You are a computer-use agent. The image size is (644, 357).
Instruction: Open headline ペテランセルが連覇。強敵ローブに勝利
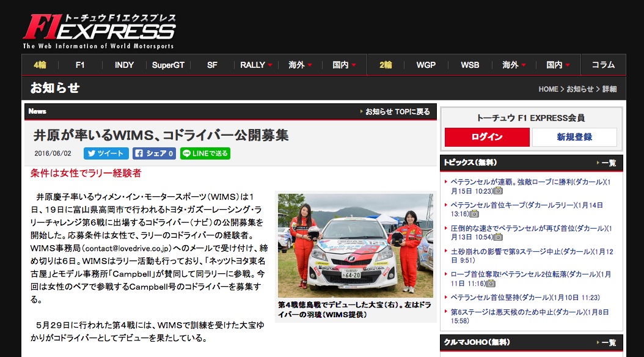click(530, 186)
